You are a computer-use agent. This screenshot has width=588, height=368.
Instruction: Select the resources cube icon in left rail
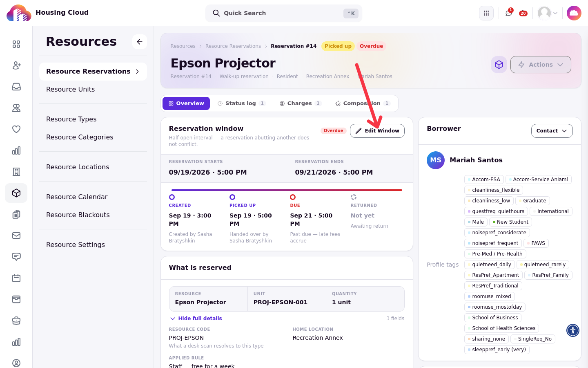coord(16,193)
